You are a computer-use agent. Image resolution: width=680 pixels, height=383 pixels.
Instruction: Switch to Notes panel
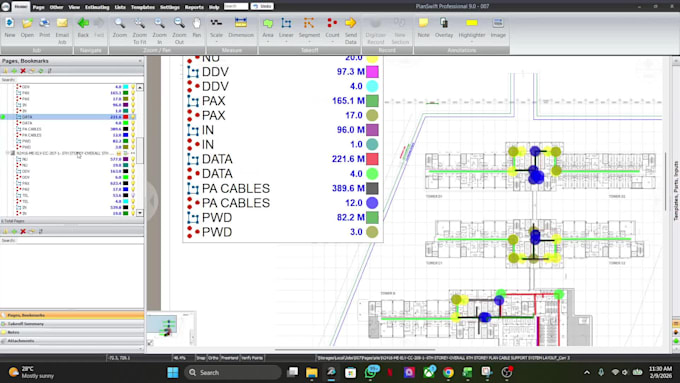coord(72,332)
